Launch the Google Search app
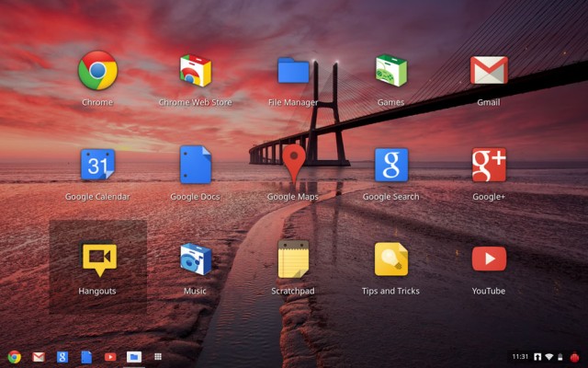Image resolution: width=588 pixels, height=368 pixels. tap(390, 166)
